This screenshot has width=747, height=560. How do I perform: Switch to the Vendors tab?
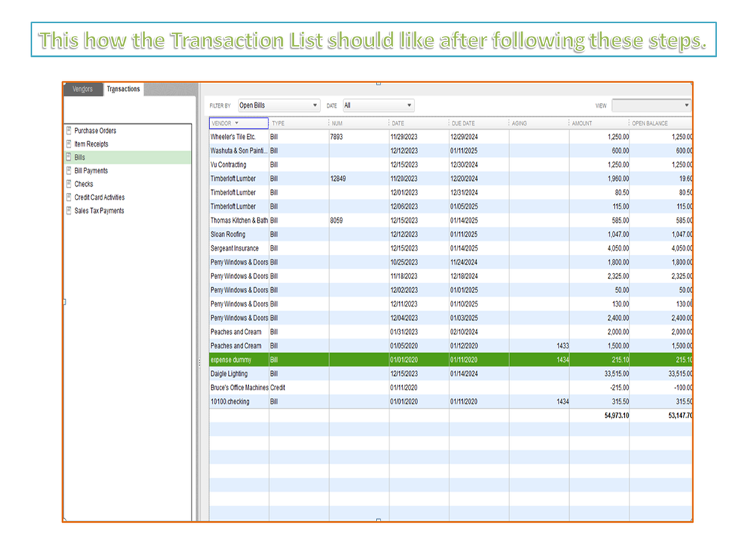tap(83, 89)
